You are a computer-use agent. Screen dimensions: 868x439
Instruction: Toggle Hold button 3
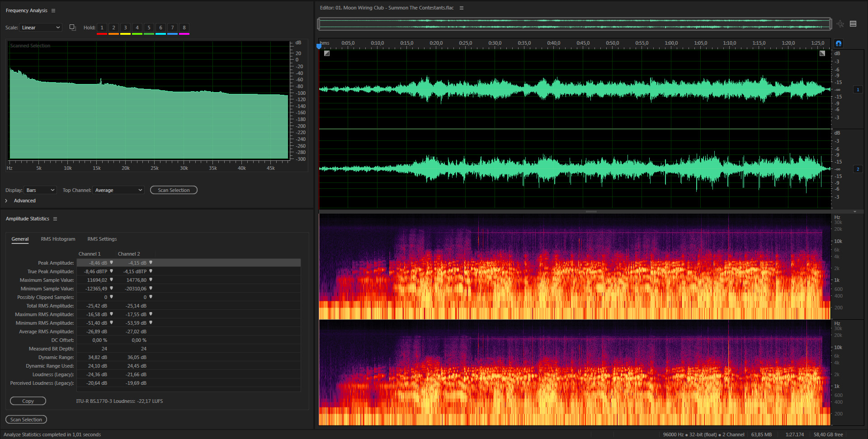point(125,28)
